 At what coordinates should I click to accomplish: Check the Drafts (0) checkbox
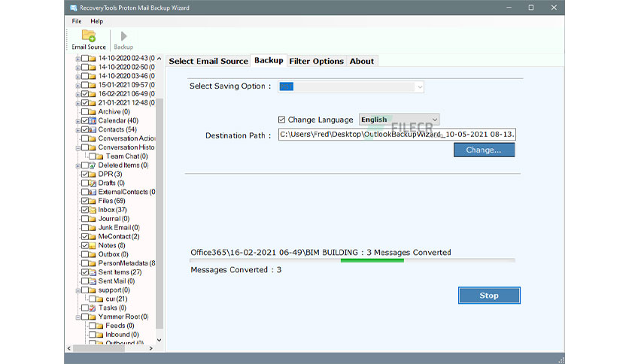85,184
